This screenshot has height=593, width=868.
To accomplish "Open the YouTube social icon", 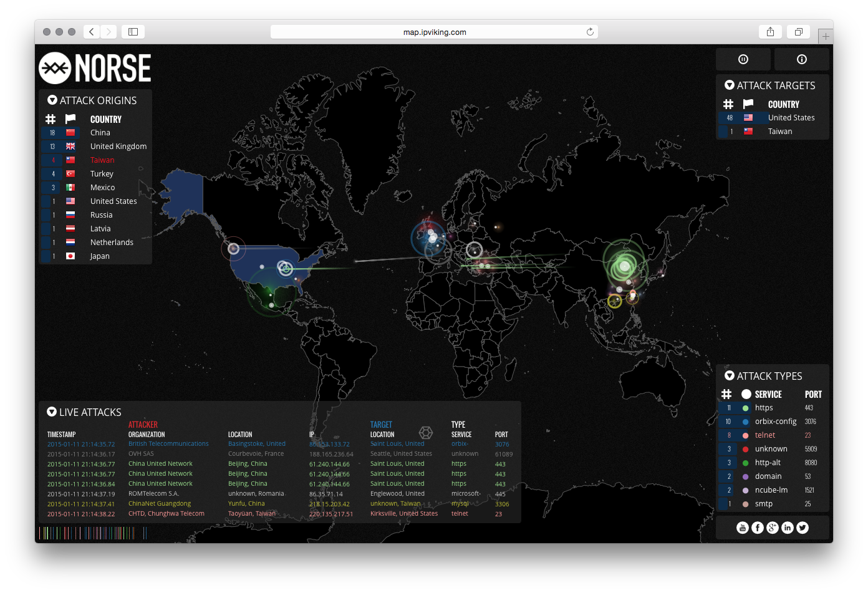I will 742,527.
